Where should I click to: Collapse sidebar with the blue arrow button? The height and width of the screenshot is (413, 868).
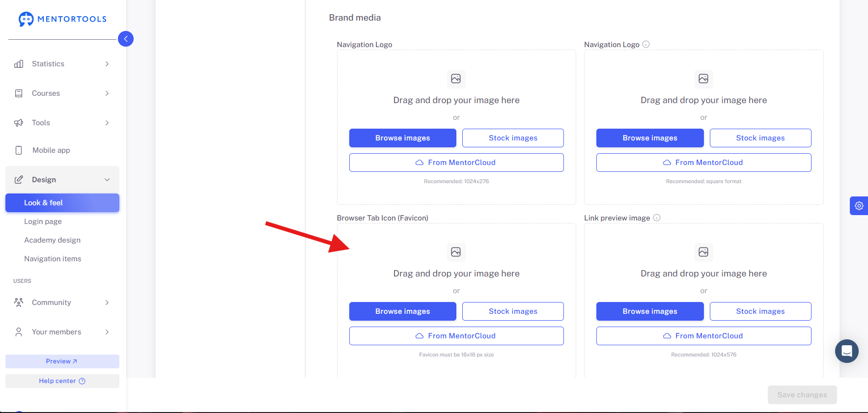(126, 39)
